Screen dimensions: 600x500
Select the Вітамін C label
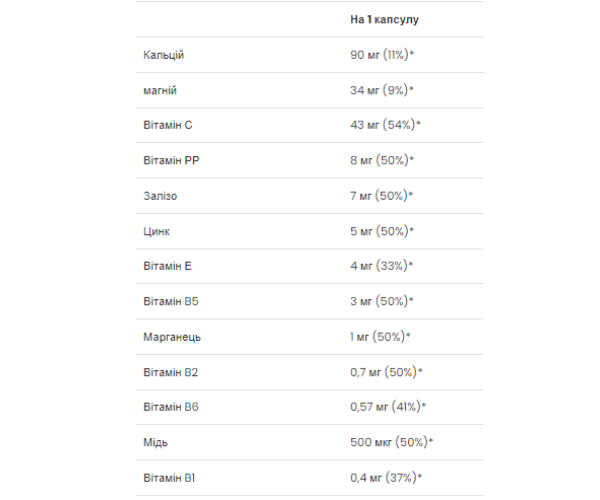pyautogui.click(x=167, y=124)
